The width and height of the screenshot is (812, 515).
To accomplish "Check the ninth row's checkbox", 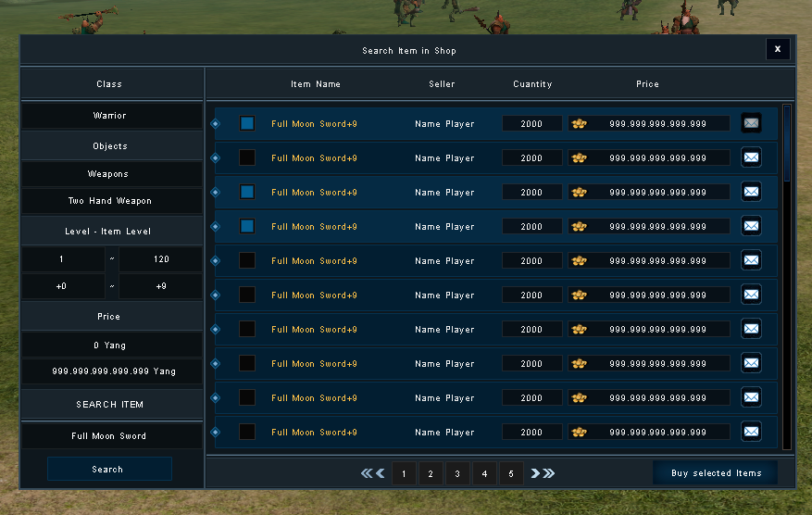I will pyautogui.click(x=247, y=397).
